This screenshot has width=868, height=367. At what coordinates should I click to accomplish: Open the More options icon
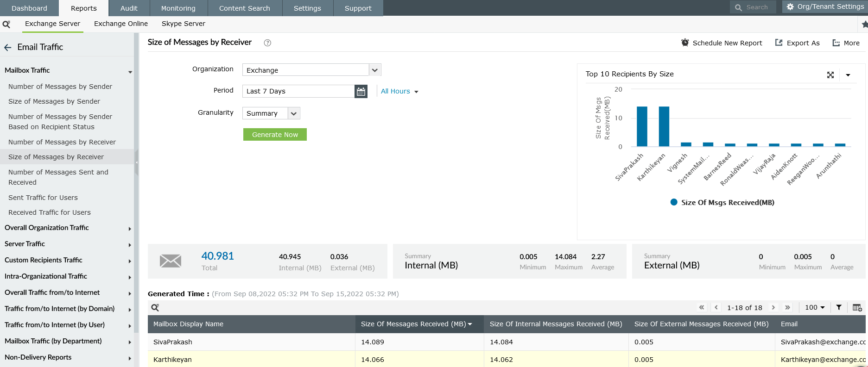[x=836, y=43]
